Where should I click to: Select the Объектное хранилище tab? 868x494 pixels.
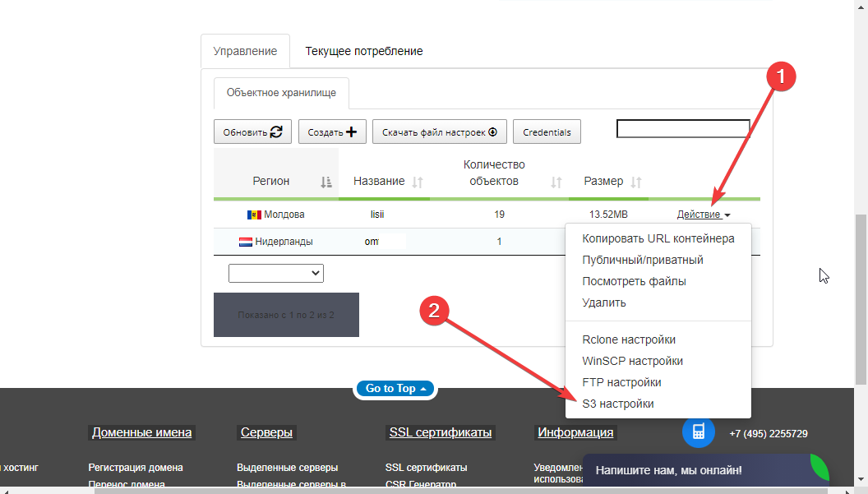(281, 93)
